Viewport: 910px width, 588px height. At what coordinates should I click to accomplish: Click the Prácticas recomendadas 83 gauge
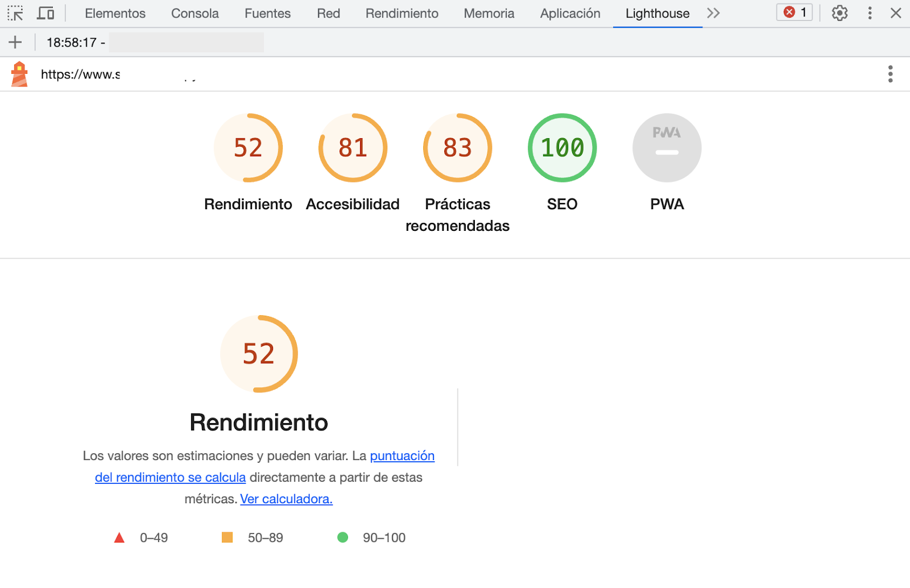pyautogui.click(x=457, y=147)
